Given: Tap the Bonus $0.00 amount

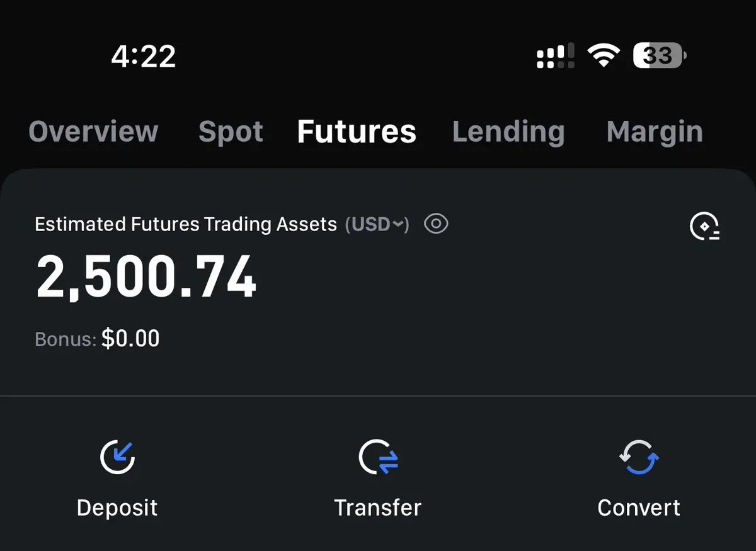Looking at the screenshot, I should click(x=130, y=339).
